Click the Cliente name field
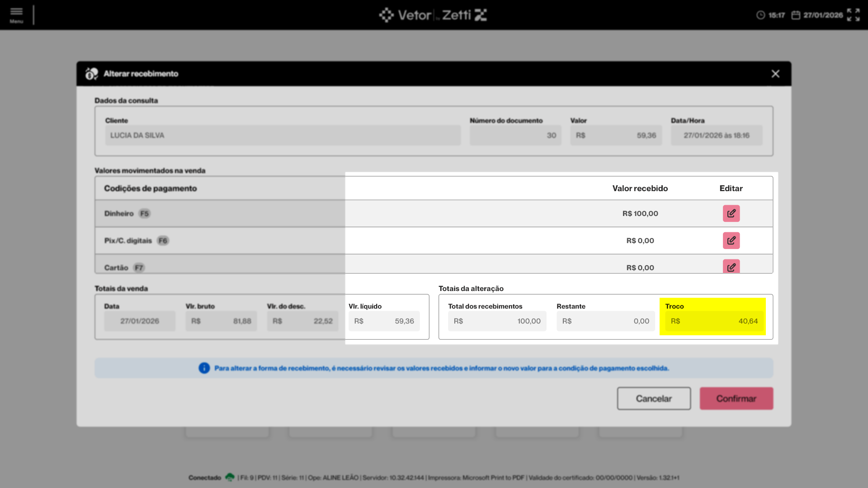Screen dimensions: 868x488 283,136
